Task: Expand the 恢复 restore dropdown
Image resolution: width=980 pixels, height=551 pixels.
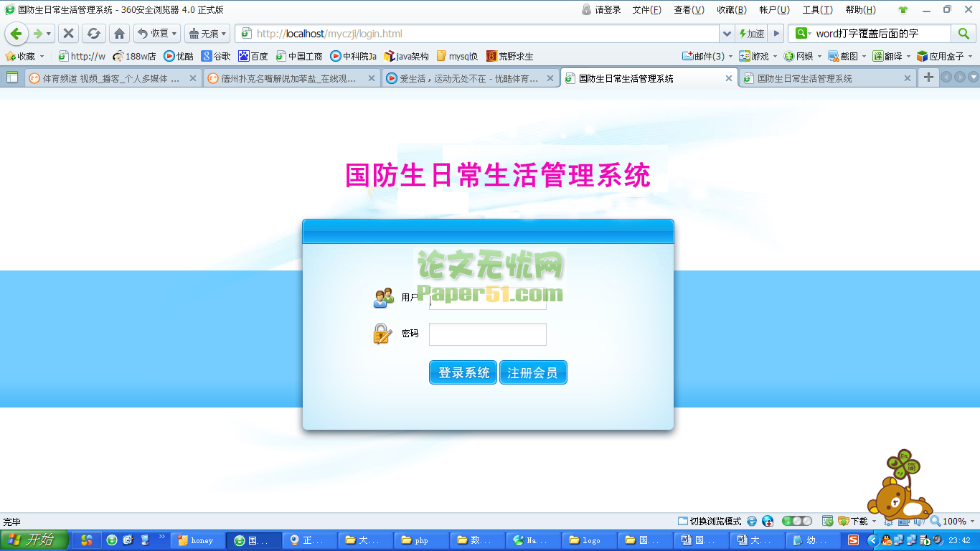Action: pos(174,34)
